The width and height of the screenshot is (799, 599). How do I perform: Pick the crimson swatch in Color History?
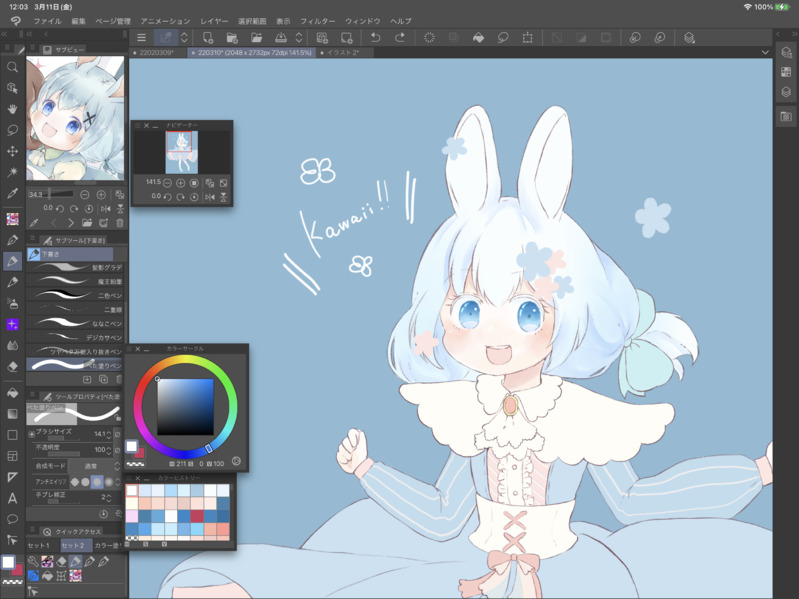[197, 516]
